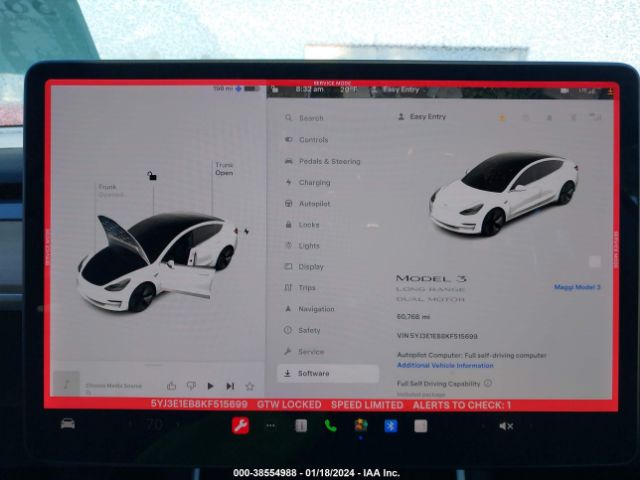The image size is (640, 480).
Task: Tap the car controls icon in dock
Action: tap(68, 424)
